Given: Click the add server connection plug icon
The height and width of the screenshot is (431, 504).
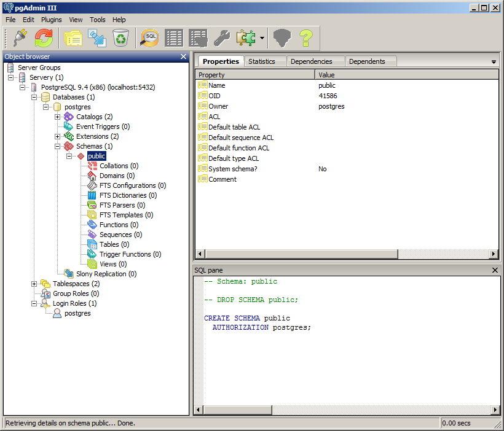Looking at the screenshot, I should pos(20,38).
